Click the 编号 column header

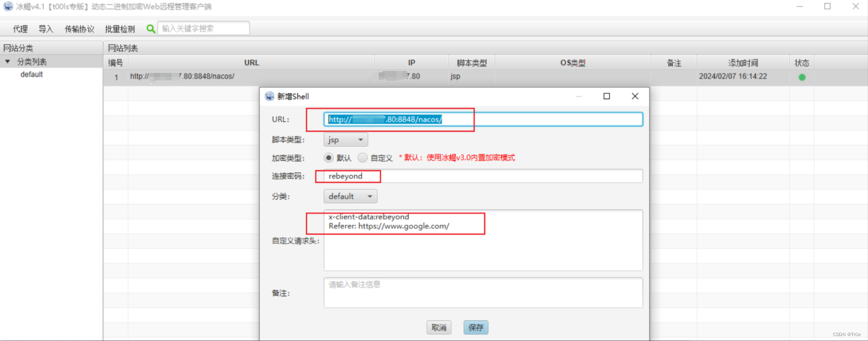pos(115,63)
